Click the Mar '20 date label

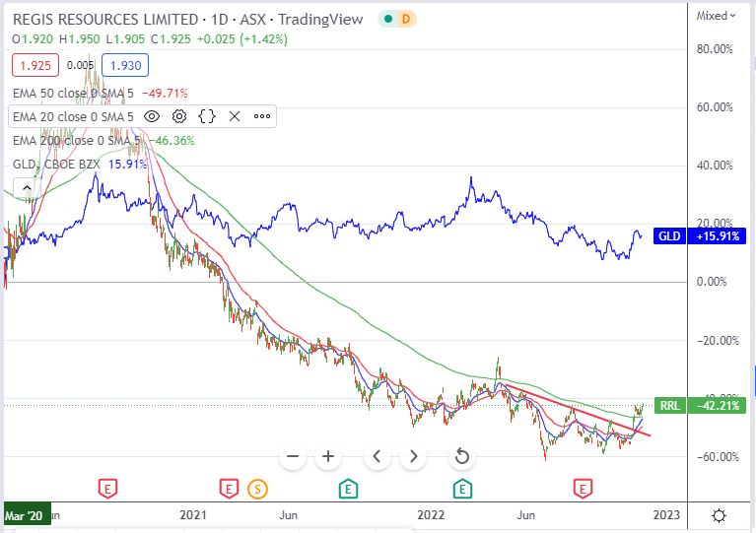coord(27,515)
